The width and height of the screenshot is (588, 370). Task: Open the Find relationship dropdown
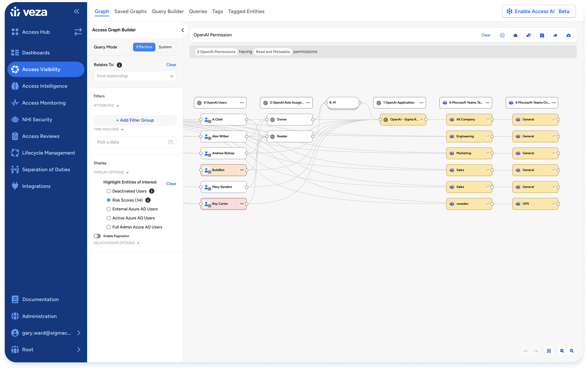(135, 76)
